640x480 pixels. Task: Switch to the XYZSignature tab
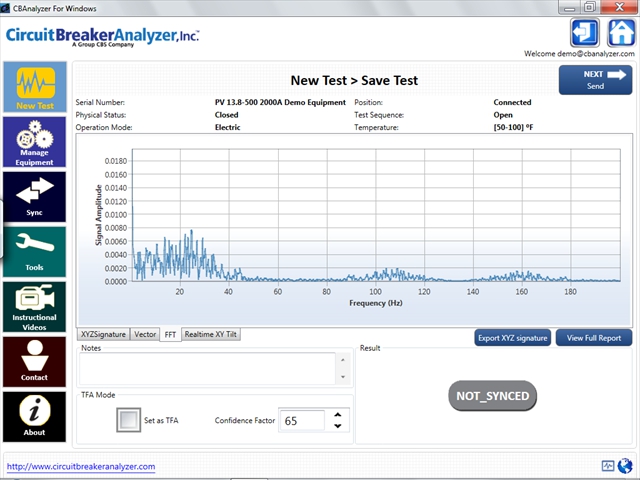[103, 334]
